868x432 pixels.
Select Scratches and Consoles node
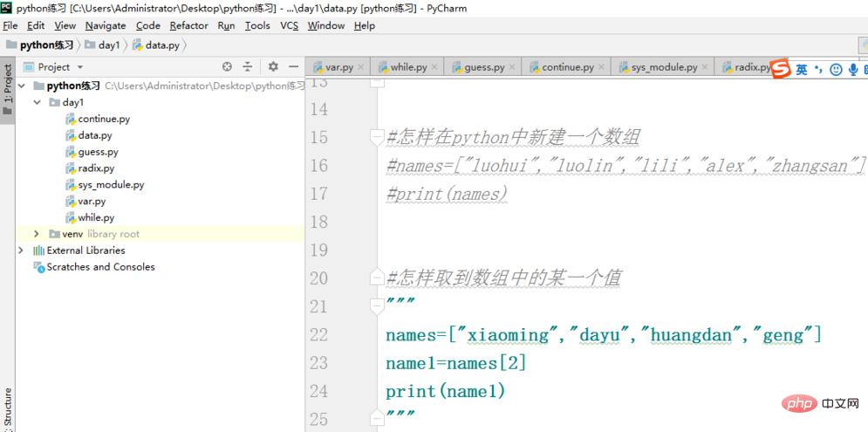pos(100,267)
